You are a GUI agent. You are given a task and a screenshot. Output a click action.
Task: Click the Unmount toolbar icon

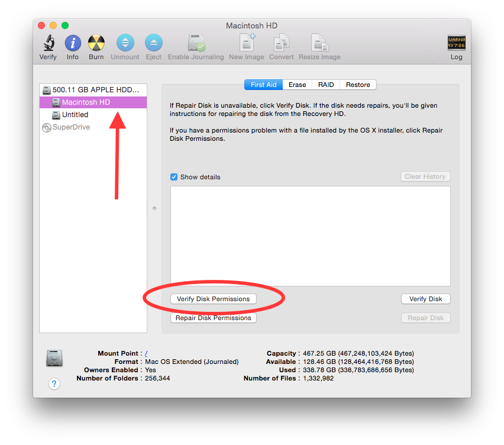click(x=125, y=43)
